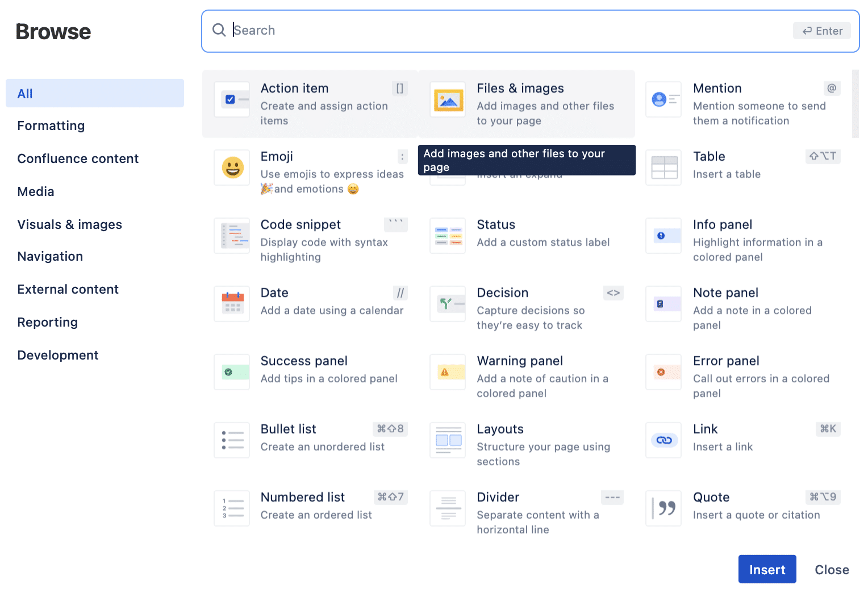Click the search magnifier icon
Image resolution: width=868 pixels, height=593 pixels.
tap(219, 30)
